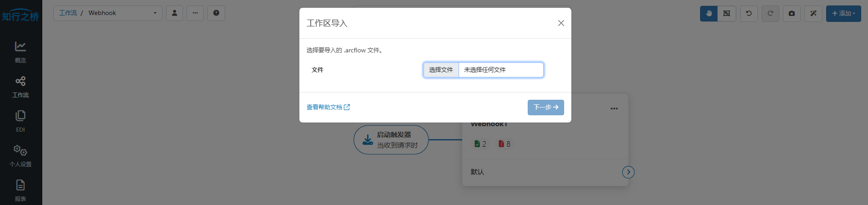Select the hand pan tool
The width and height of the screenshot is (868, 205).
pos(709,14)
